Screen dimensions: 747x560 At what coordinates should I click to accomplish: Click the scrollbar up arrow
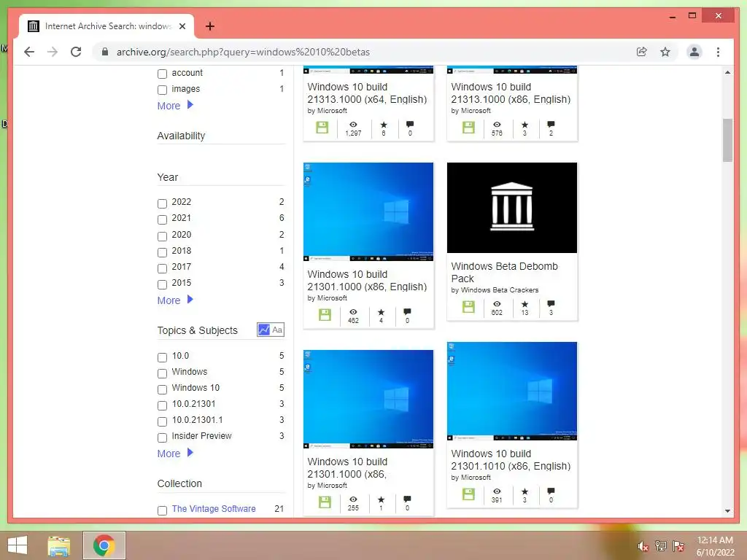pyautogui.click(x=727, y=72)
